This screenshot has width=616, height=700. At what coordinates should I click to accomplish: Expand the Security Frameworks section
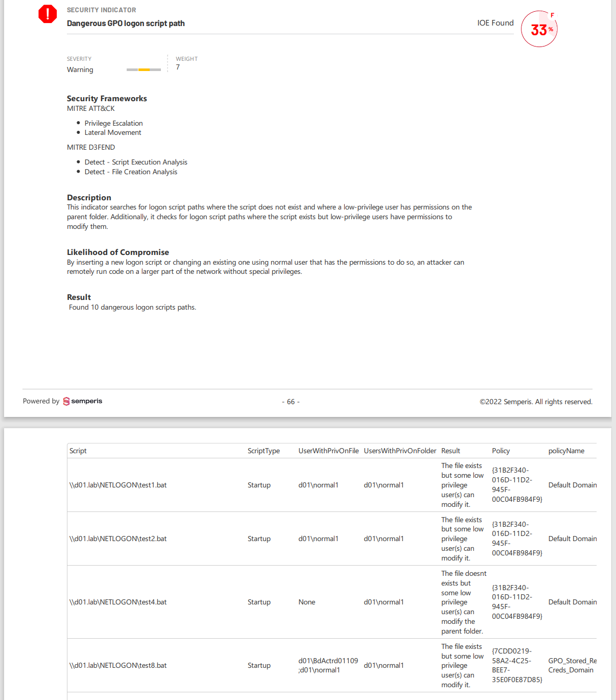(x=106, y=98)
